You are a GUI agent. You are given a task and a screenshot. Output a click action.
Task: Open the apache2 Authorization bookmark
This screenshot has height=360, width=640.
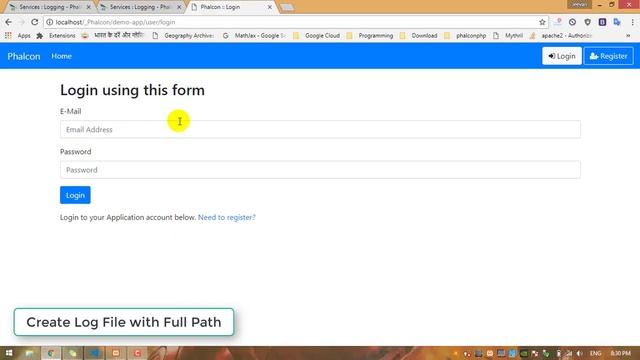(561, 36)
